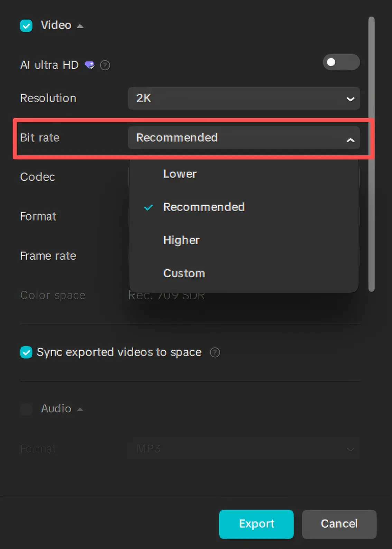The image size is (392, 549).
Task: Select Higher bit rate option
Action: 181,240
